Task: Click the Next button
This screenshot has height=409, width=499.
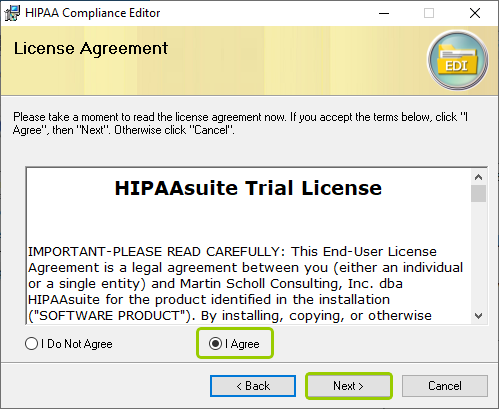Action: pos(348,386)
